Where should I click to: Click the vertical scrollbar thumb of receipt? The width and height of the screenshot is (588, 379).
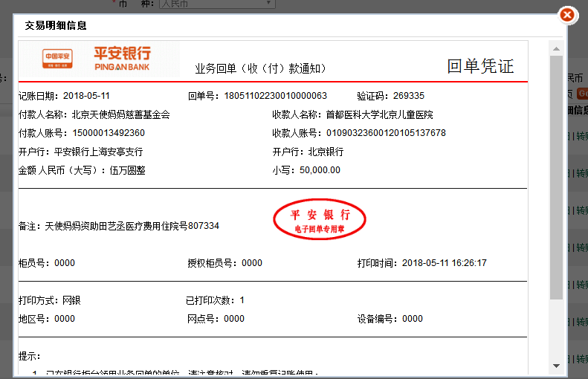[x=557, y=178]
